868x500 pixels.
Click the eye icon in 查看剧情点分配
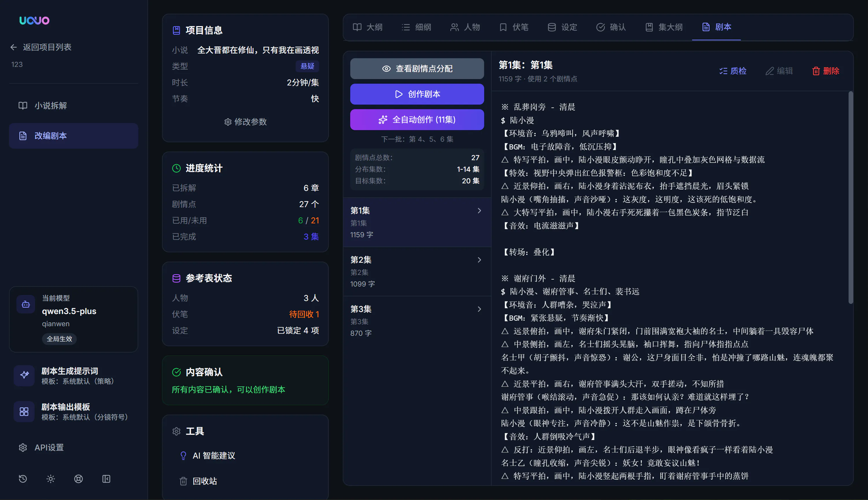pyautogui.click(x=386, y=69)
